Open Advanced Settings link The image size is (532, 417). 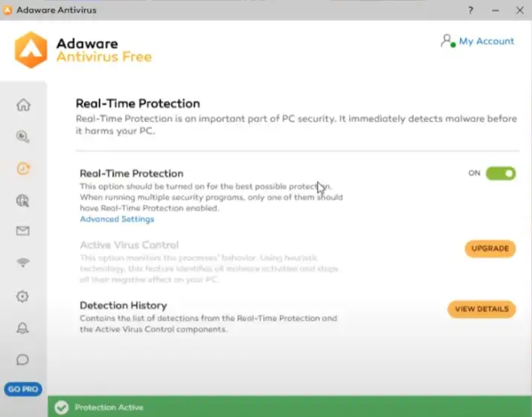[x=117, y=219]
